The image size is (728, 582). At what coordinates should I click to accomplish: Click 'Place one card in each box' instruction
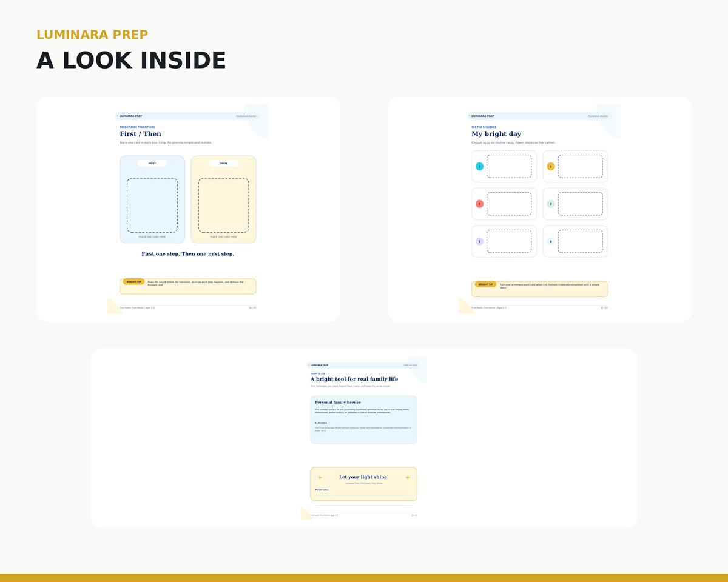point(166,143)
